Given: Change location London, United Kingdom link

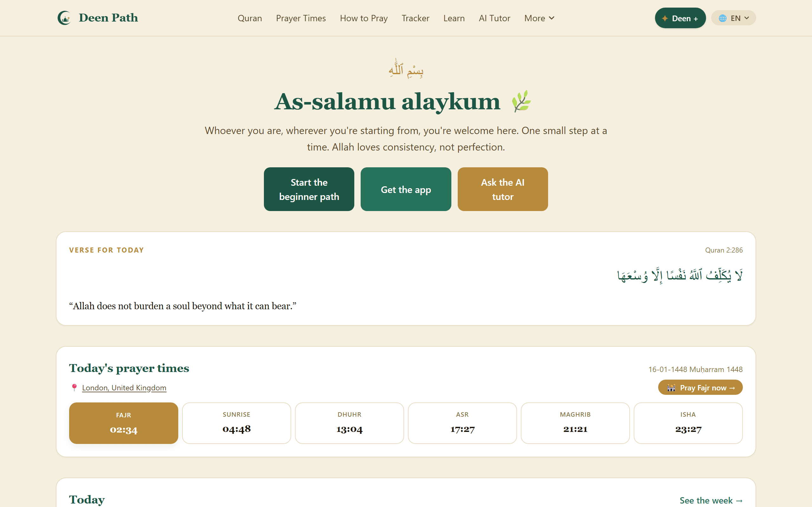Looking at the screenshot, I should pyautogui.click(x=124, y=388).
